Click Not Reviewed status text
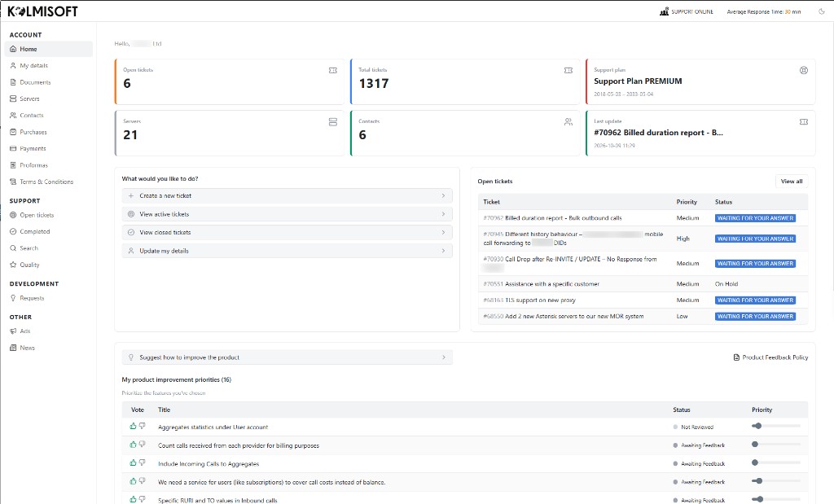Viewport: 834px width, 504px height. pyautogui.click(x=697, y=427)
